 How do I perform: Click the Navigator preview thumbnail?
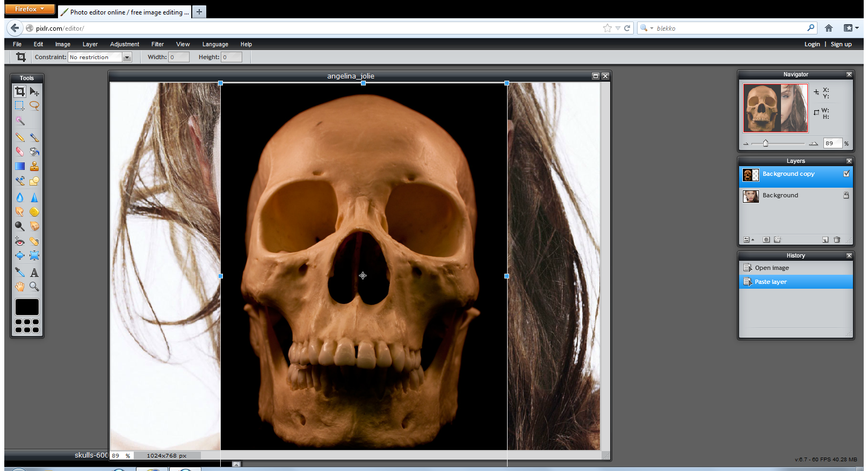click(x=775, y=108)
